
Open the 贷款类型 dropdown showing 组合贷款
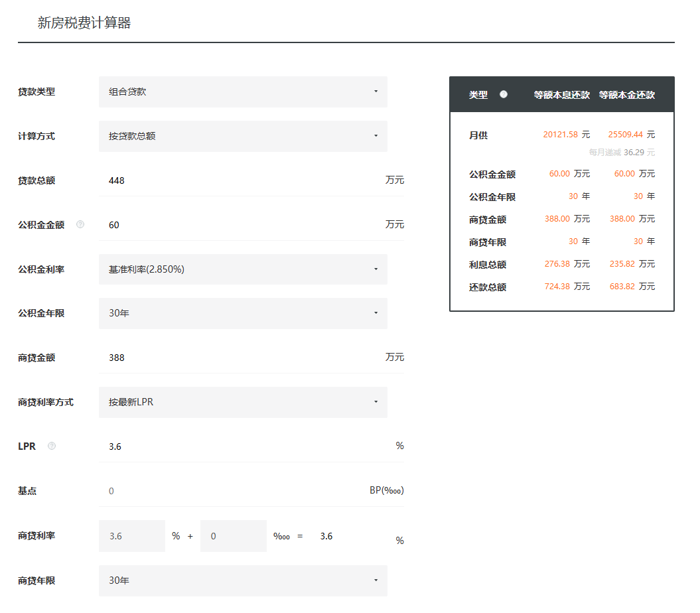(243, 92)
